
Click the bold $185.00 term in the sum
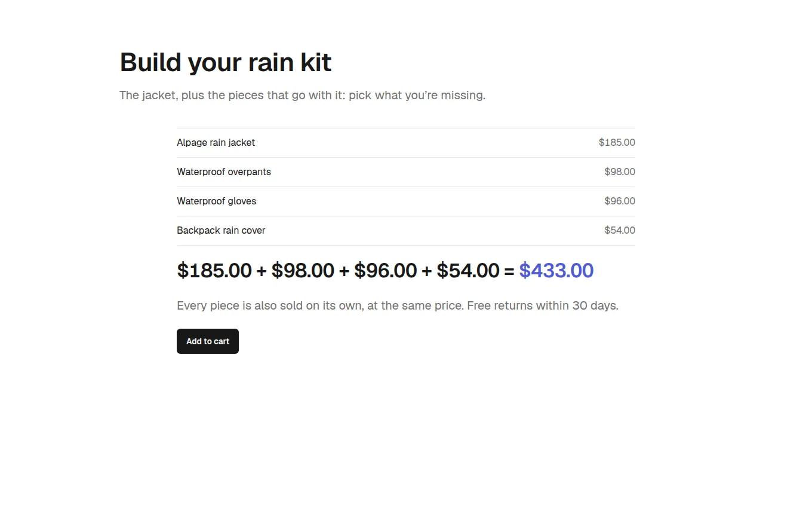pos(214,271)
